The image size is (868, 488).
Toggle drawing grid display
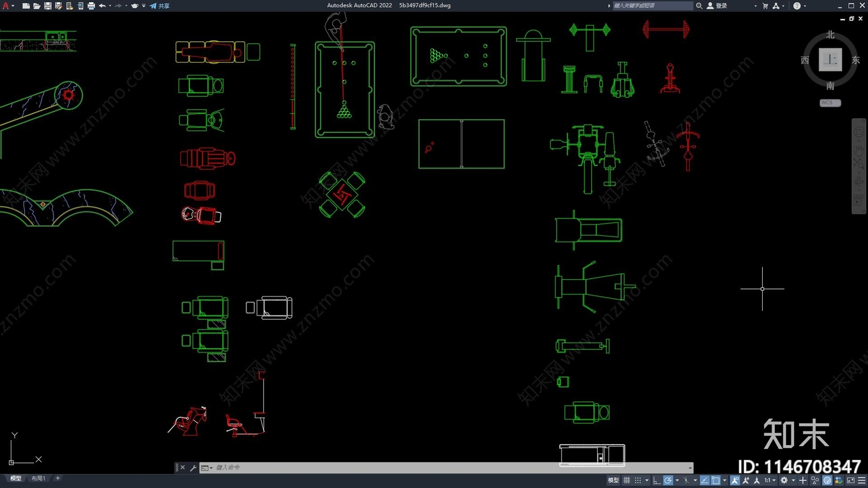[x=627, y=480]
